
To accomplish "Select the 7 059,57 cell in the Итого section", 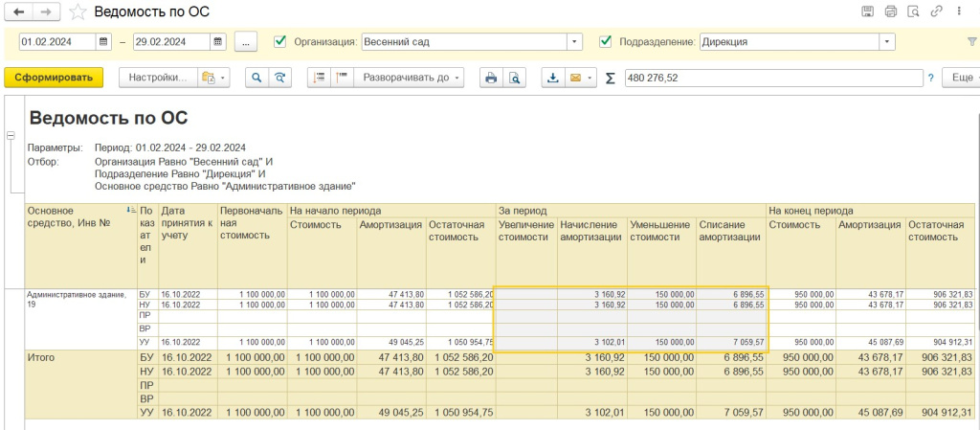I will pos(730,413).
